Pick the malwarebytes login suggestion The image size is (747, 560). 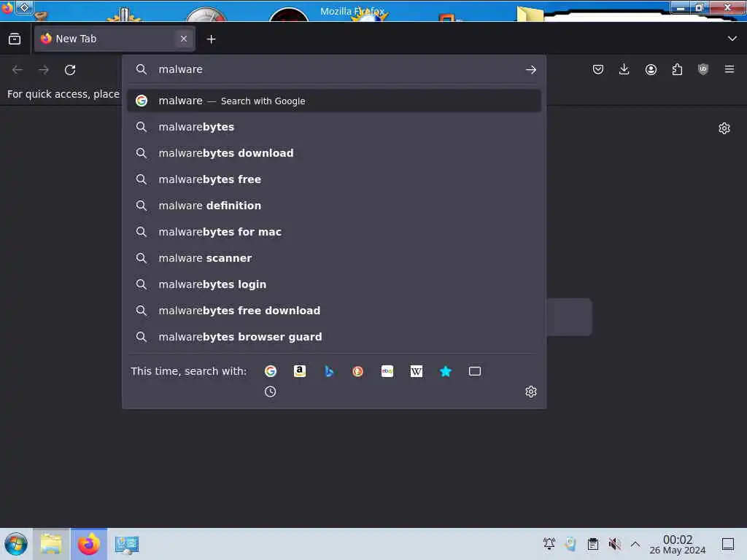pyautogui.click(x=333, y=284)
